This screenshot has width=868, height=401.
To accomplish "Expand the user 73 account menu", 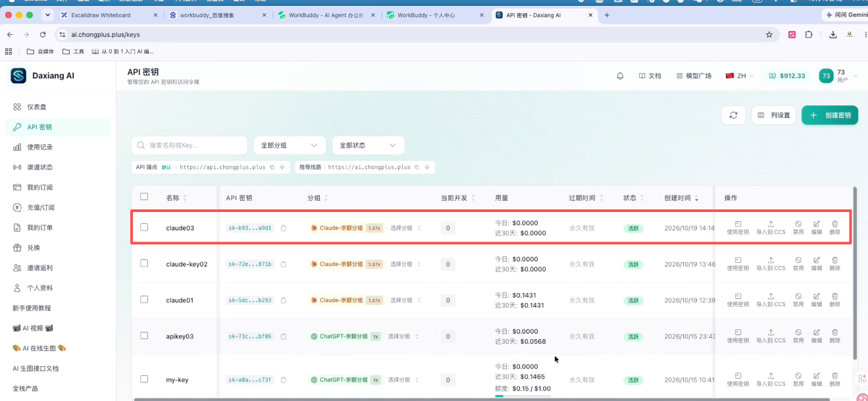I will coord(838,76).
